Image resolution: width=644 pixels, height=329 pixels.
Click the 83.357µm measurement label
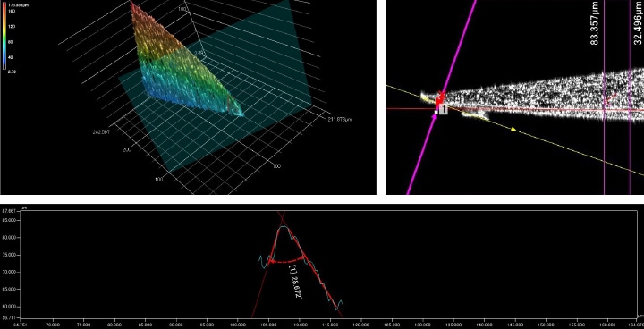[x=595, y=23]
